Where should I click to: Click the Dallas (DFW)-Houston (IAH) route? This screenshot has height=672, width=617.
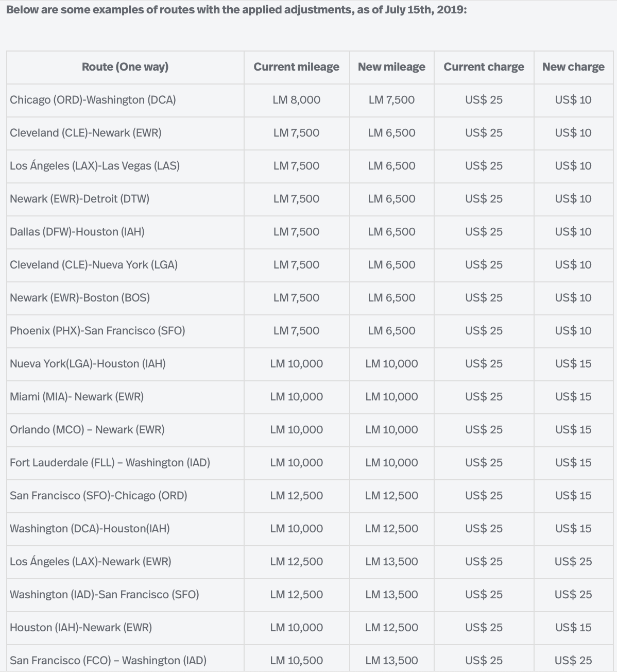[x=77, y=232]
